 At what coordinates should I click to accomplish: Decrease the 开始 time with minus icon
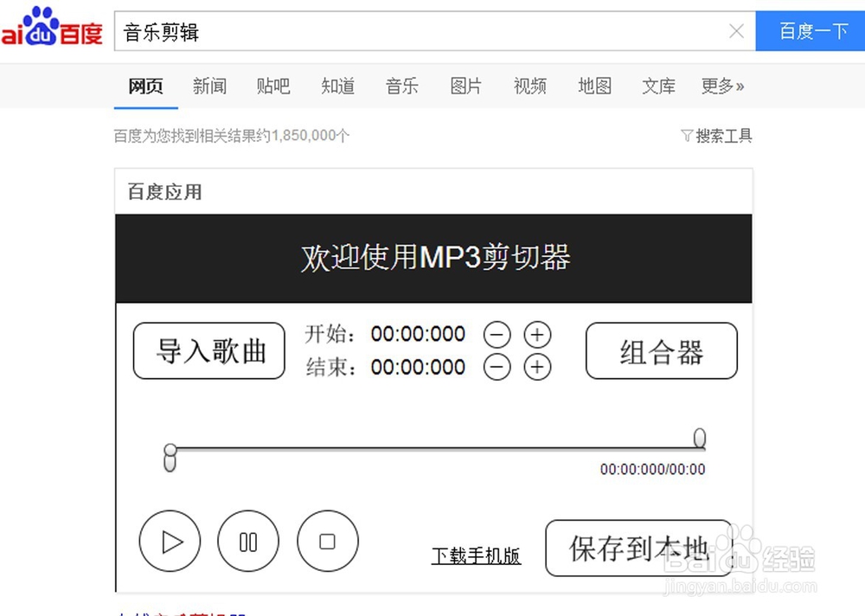497,335
